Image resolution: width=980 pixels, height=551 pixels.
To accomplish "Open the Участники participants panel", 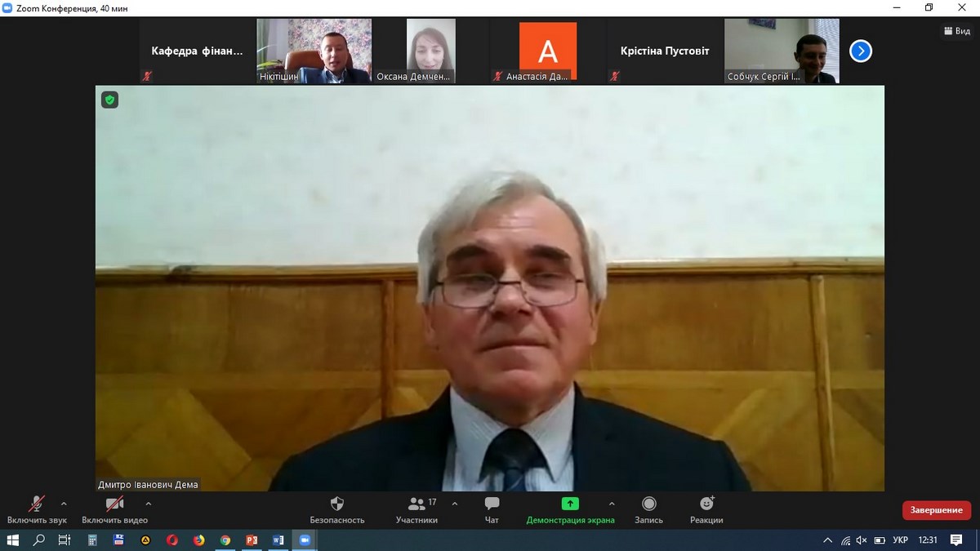I will (x=416, y=509).
